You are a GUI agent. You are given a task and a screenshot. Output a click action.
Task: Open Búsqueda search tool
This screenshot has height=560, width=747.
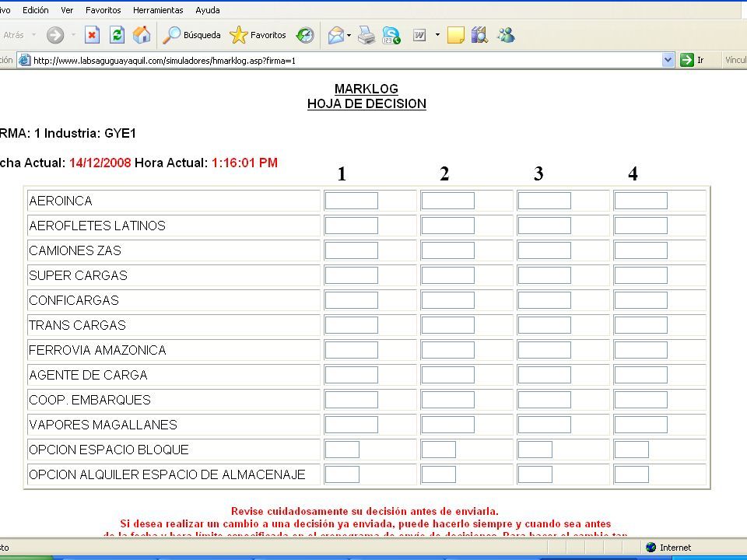191,35
